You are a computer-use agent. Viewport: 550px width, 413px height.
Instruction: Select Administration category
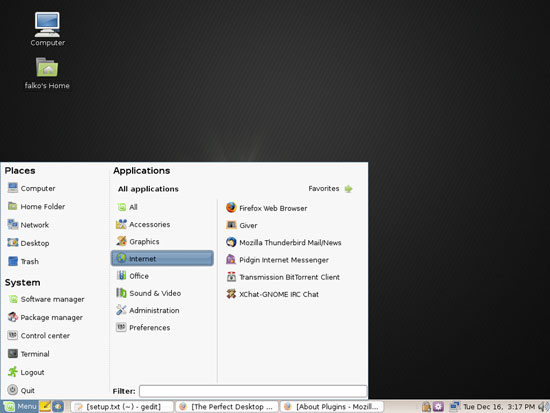(x=162, y=310)
